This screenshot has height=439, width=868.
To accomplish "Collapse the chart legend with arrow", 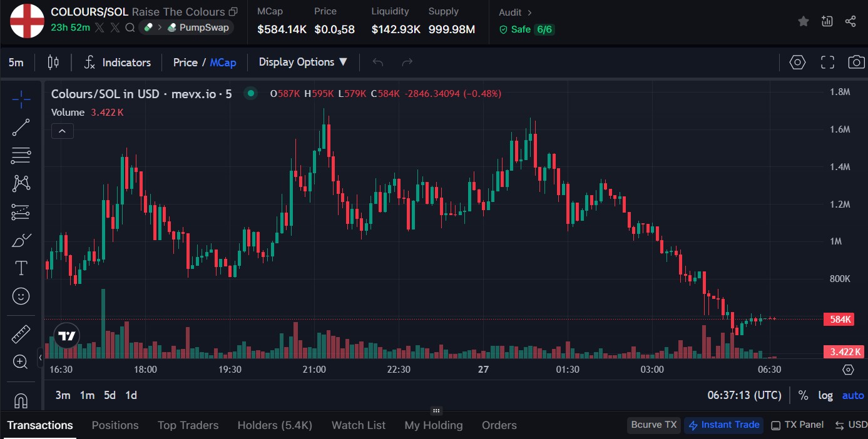I will 63,131.
